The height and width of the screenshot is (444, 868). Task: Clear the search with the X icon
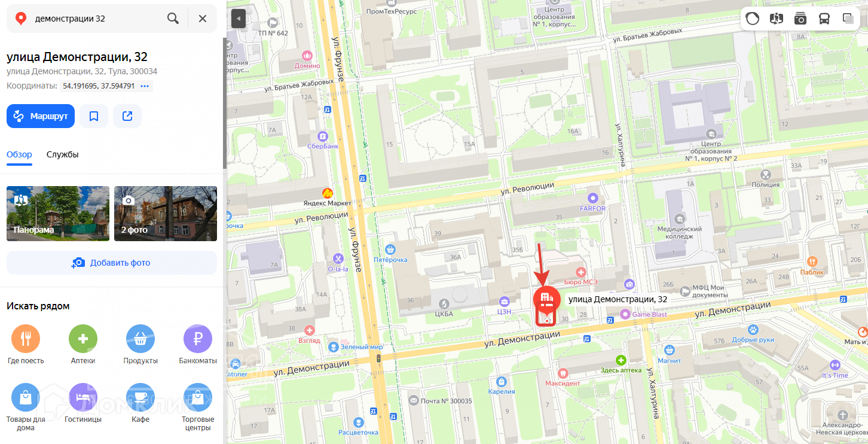tap(203, 19)
